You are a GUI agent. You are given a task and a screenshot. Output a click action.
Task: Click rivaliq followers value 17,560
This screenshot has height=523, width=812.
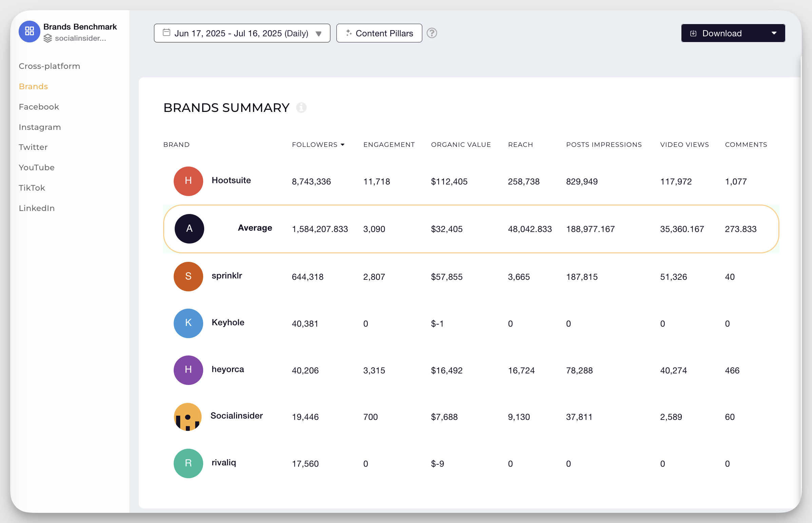tap(305, 464)
